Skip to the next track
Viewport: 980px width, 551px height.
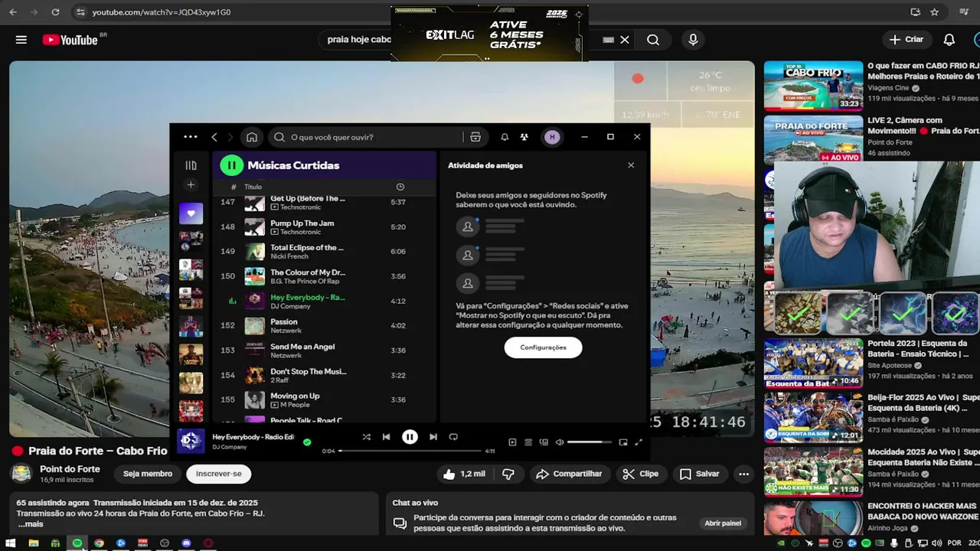pos(433,437)
